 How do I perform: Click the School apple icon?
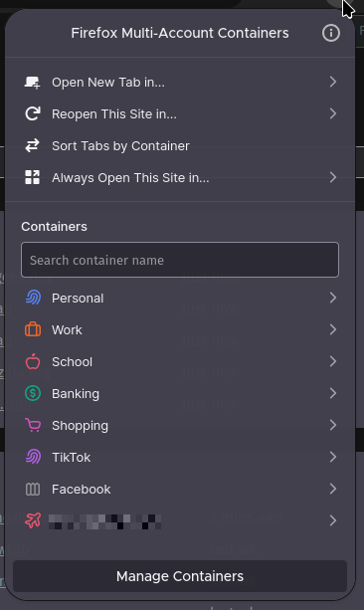33,361
